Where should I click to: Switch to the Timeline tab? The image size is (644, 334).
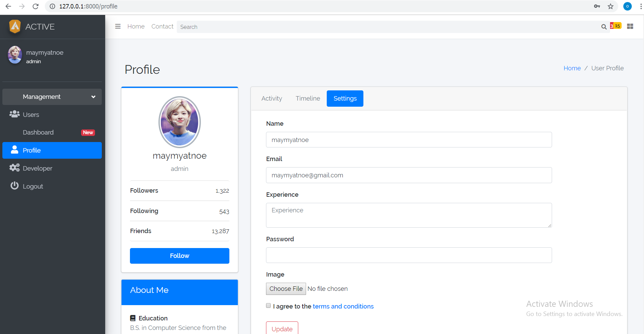click(308, 99)
